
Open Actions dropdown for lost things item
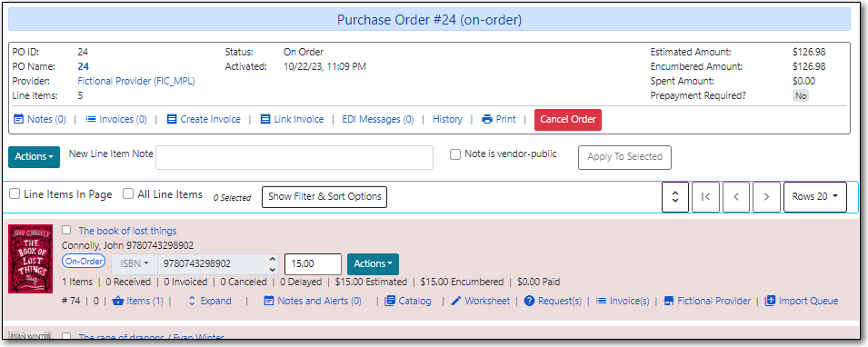[374, 264]
